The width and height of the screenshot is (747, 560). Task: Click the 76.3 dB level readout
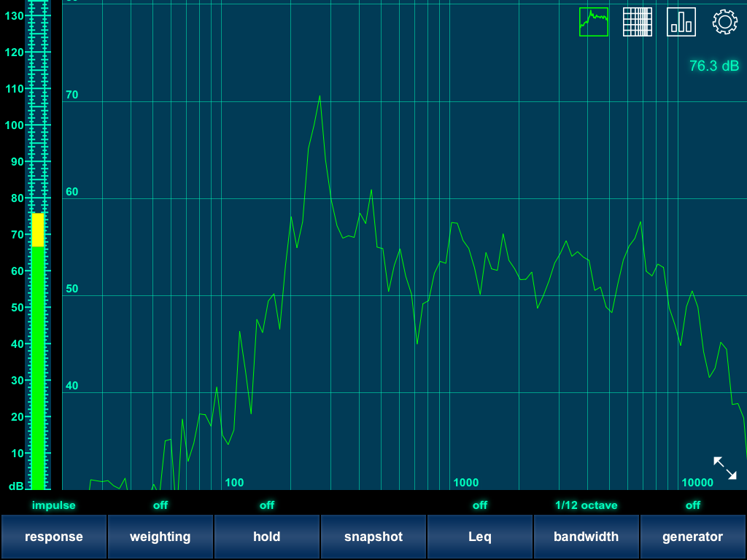pos(713,66)
